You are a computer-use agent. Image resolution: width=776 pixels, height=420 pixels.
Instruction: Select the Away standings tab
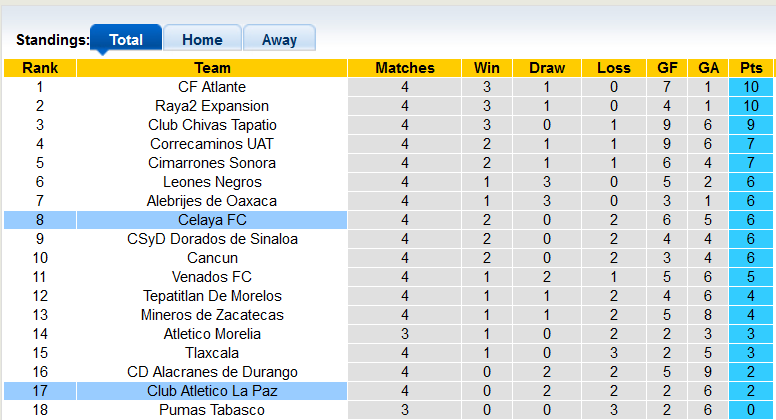point(279,40)
